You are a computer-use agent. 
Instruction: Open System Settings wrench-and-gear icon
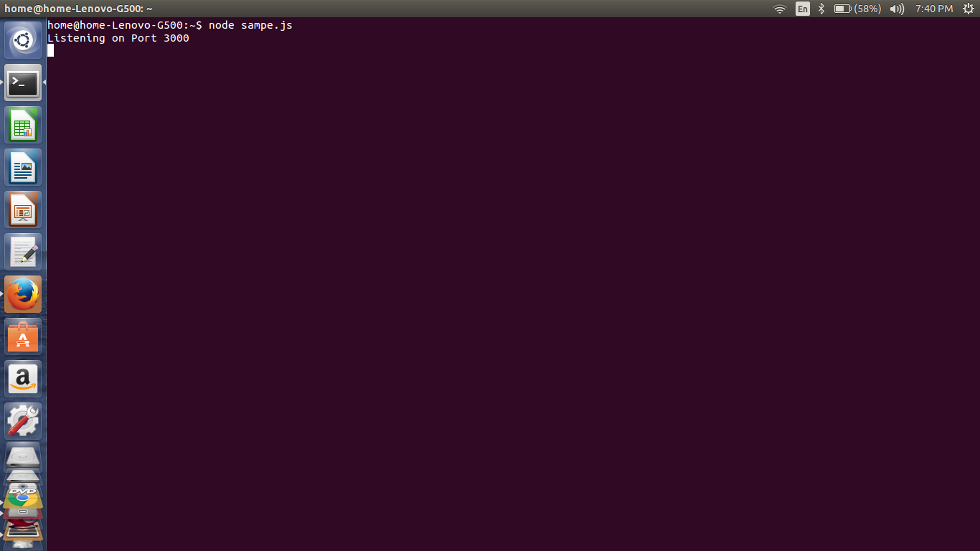pyautogui.click(x=23, y=421)
